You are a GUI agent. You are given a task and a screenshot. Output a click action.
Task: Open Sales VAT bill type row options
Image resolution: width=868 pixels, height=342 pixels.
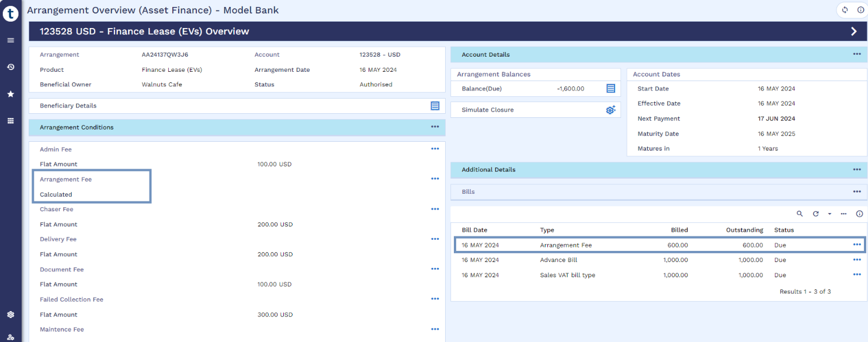tap(857, 274)
